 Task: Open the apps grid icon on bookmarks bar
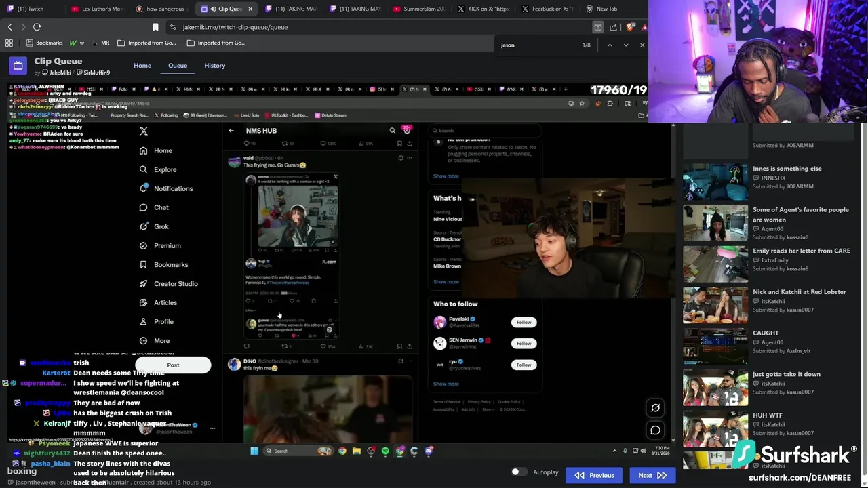coord(9,43)
